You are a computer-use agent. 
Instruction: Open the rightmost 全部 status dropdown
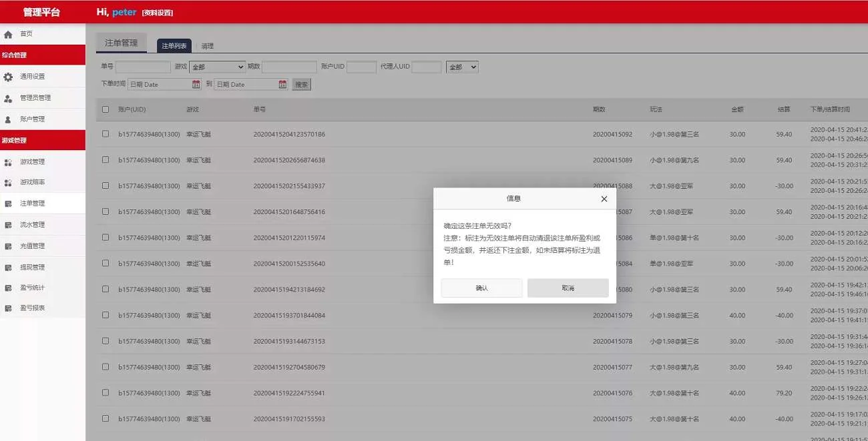(462, 67)
